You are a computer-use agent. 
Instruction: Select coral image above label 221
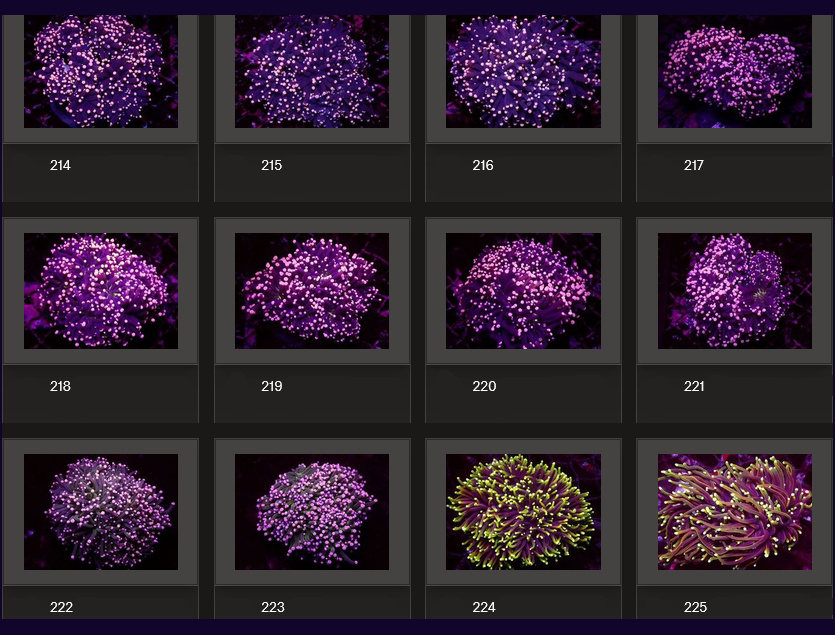[735, 291]
